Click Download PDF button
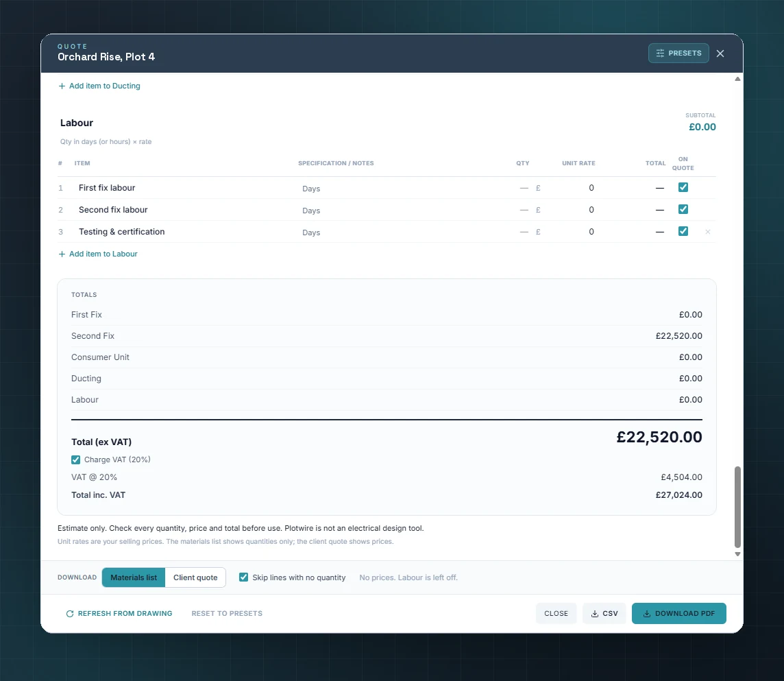The image size is (784, 681). coord(678,614)
